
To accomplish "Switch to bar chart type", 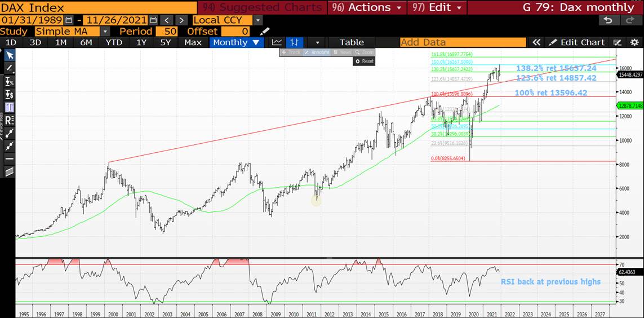I will click(294, 42).
